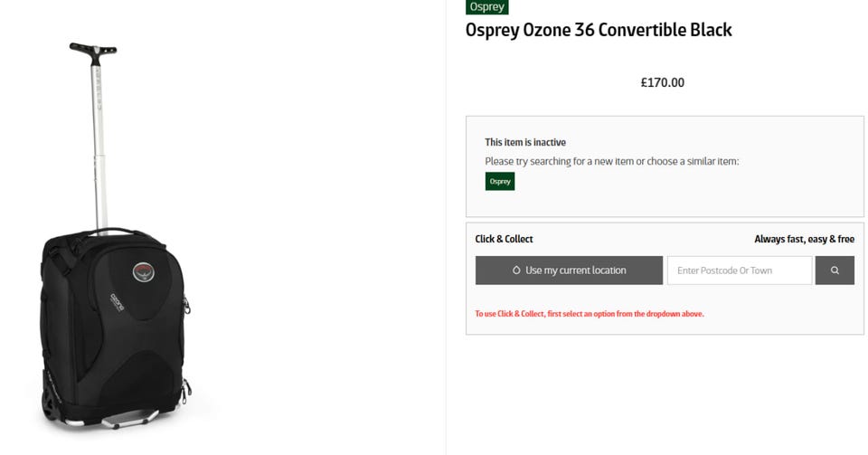The image size is (868, 455).
Task: Select the 'This item is inactive' message
Action: pos(525,142)
